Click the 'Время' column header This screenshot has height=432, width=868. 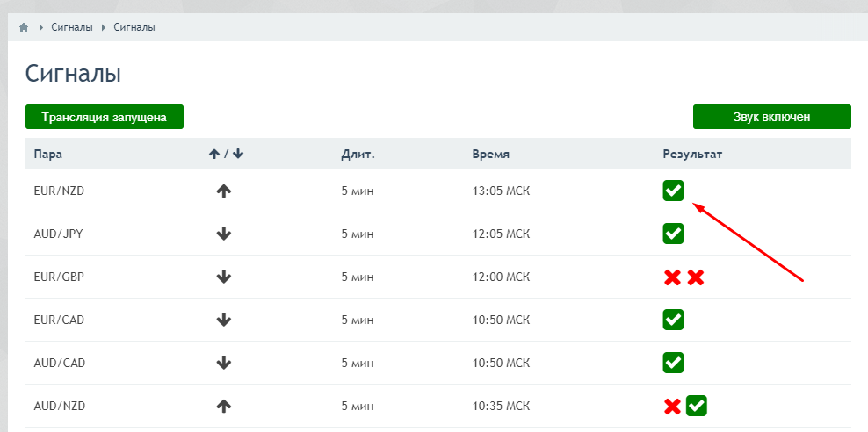click(x=490, y=155)
